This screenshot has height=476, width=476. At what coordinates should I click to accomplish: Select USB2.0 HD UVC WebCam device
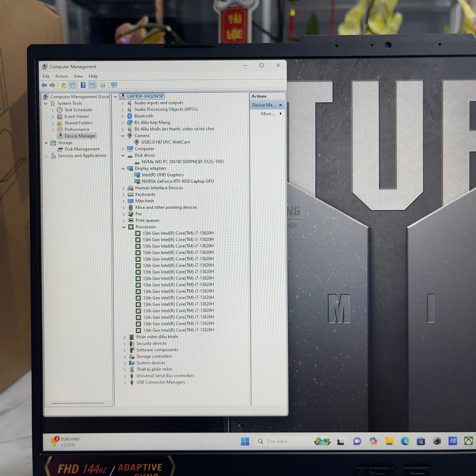coord(165,142)
